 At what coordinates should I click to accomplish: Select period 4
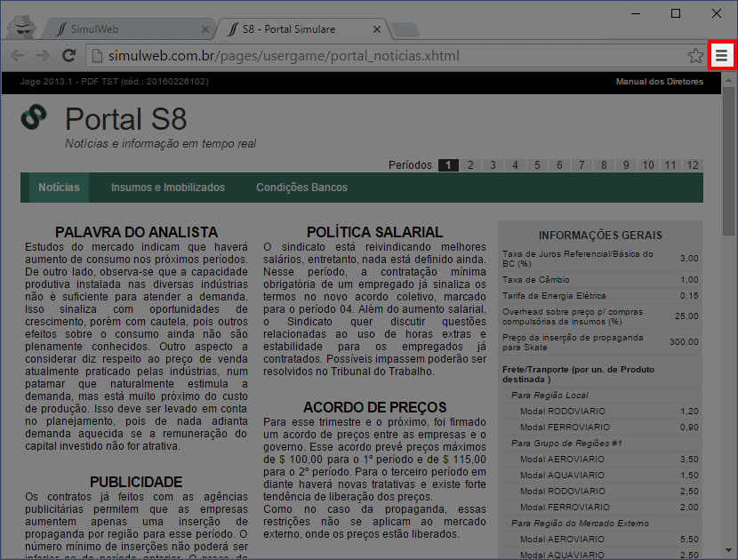tap(515, 165)
